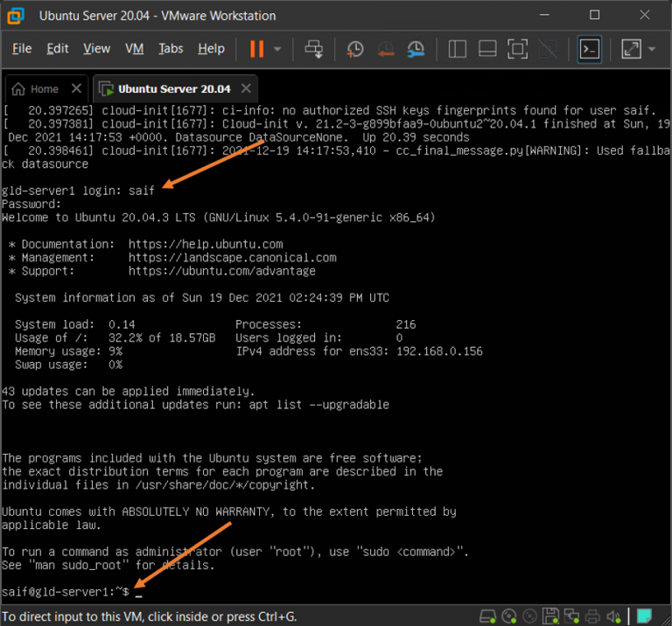
Task: Click the https://help.ubuntu.com text
Action: (x=206, y=244)
